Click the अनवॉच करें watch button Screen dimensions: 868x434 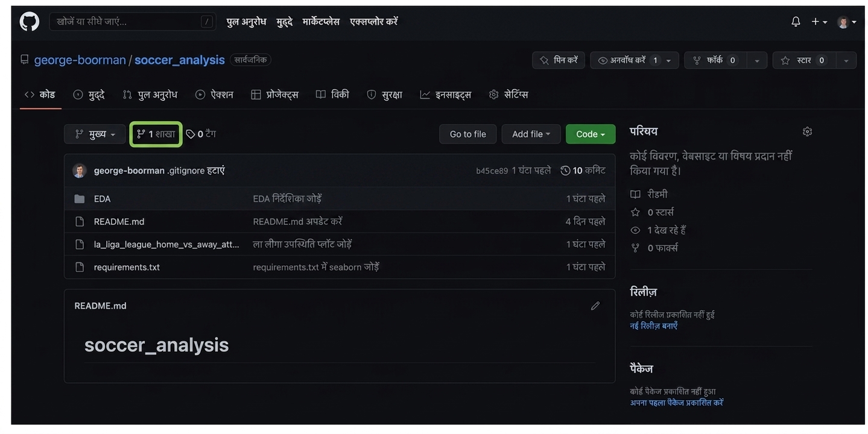pos(634,60)
